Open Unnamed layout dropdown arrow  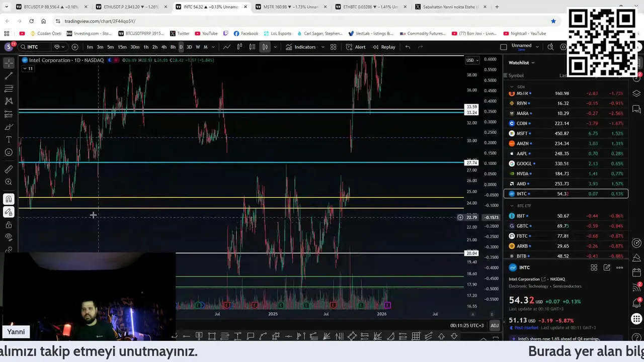tap(537, 47)
